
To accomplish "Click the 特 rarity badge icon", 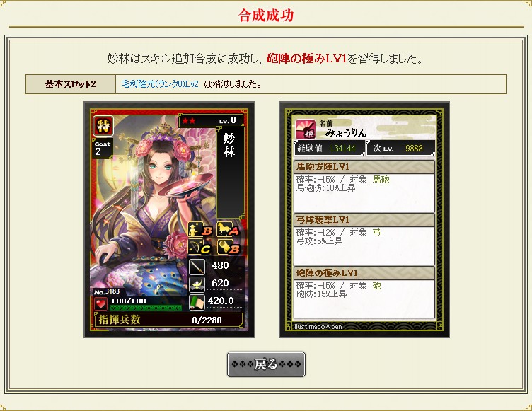I will (x=103, y=126).
